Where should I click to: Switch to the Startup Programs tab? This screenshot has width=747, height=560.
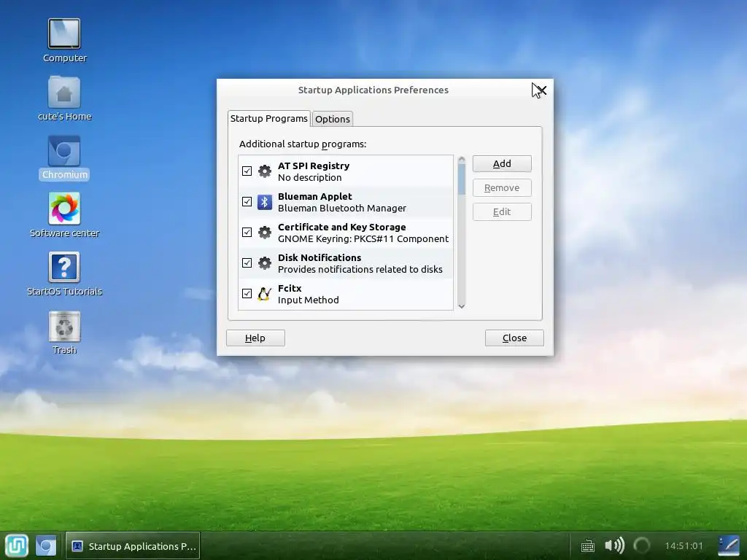pos(269,119)
